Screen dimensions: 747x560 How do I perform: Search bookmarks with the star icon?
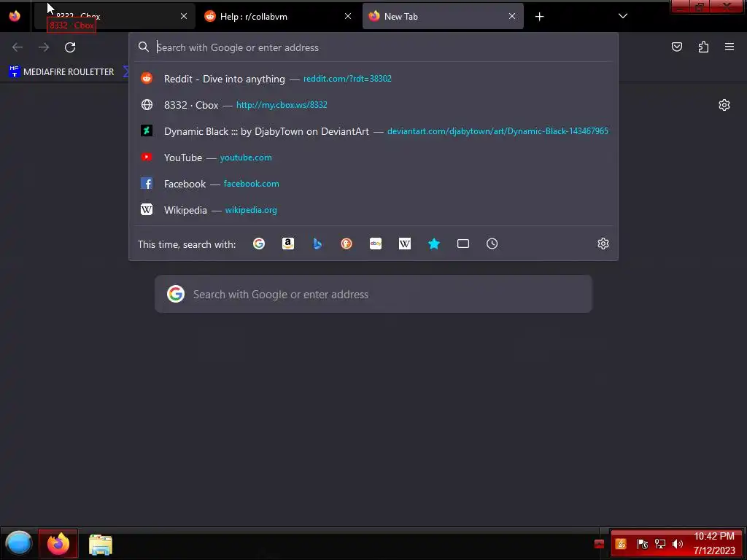coord(434,244)
